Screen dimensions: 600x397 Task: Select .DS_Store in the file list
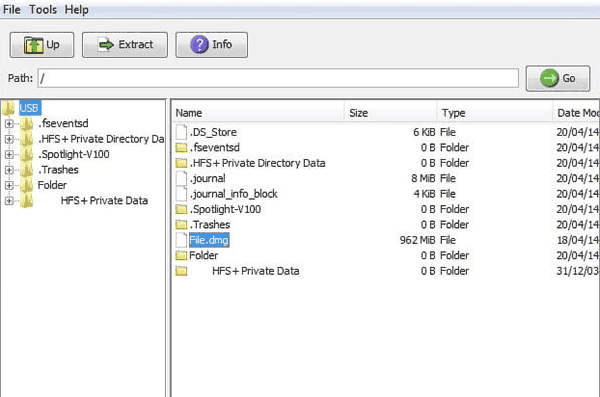click(x=214, y=132)
